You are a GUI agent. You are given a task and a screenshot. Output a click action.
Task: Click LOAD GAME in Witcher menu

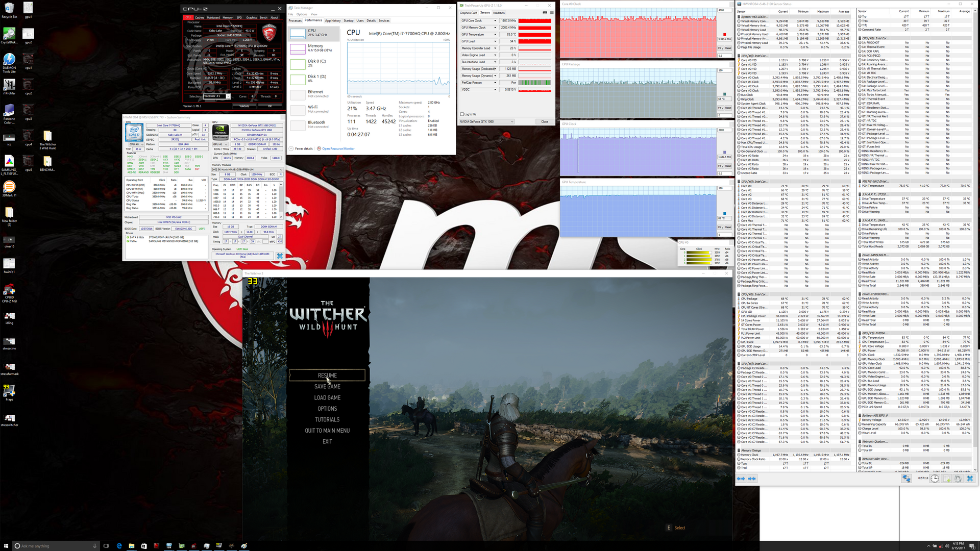coord(327,398)
